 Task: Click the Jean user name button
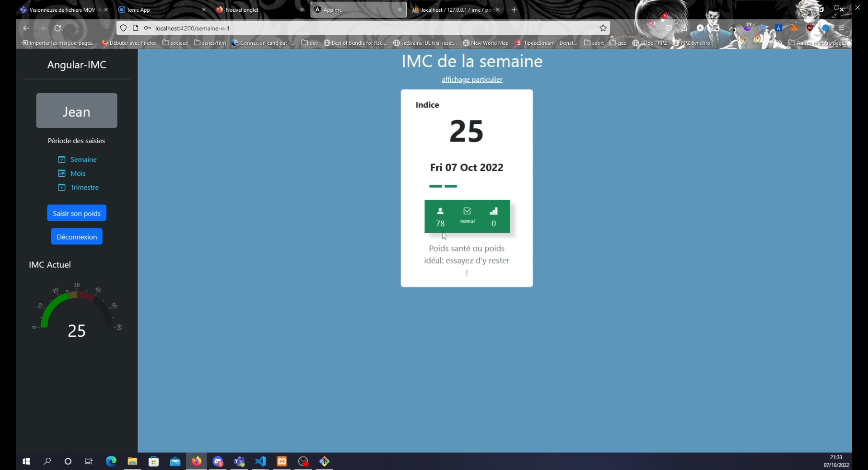[x=77, y=111]
